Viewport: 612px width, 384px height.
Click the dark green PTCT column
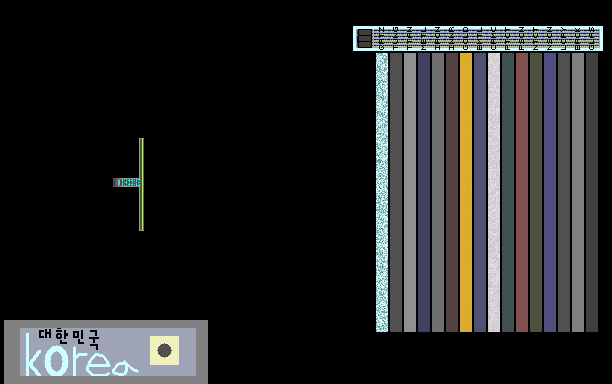(x=508, y=192)
